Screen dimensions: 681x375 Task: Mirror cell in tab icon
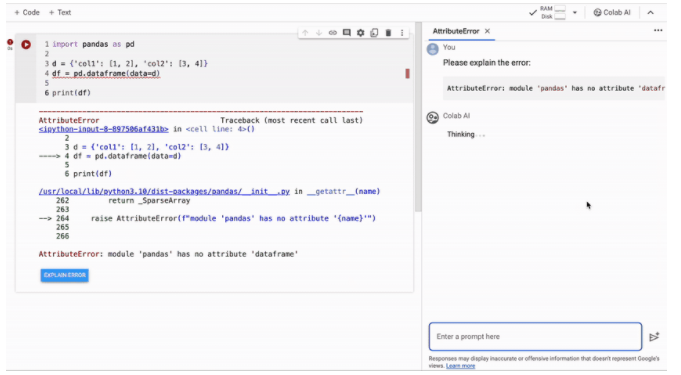tap(374, 33)
